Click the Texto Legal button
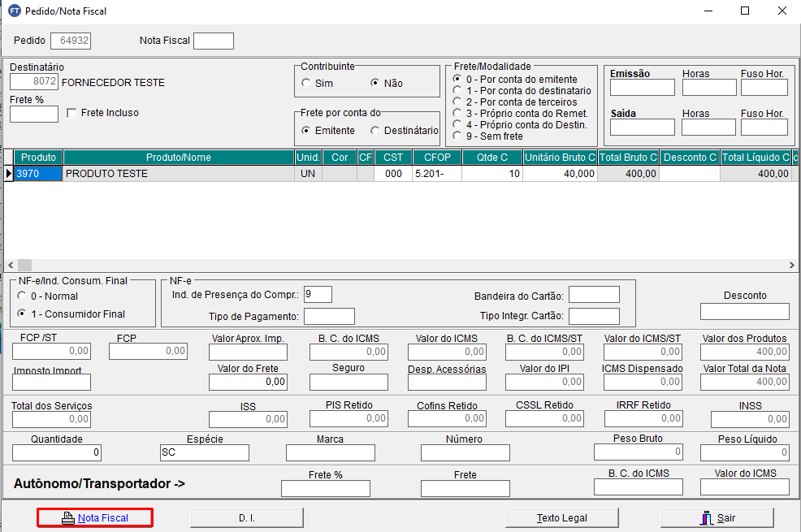Image resolution: width=801 pixels, height=532 pixels. pyautogui.click(x=561, y=517)
